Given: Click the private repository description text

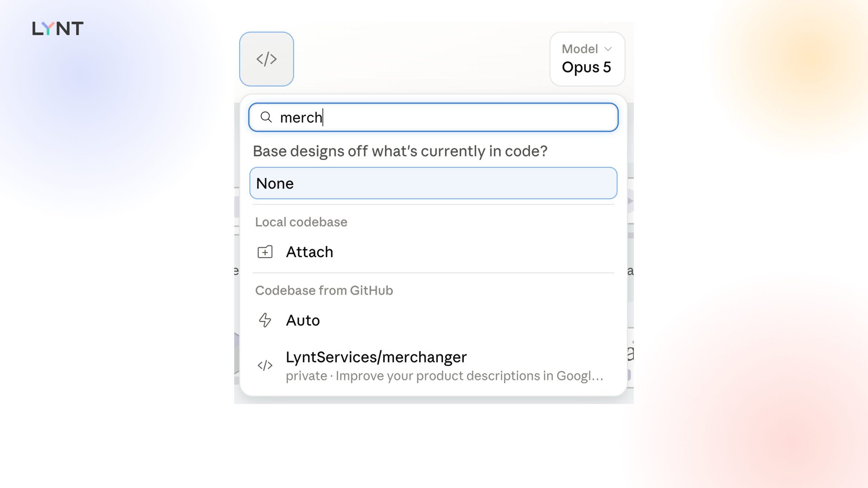Looking at the screenshot, I should (444, 376).
